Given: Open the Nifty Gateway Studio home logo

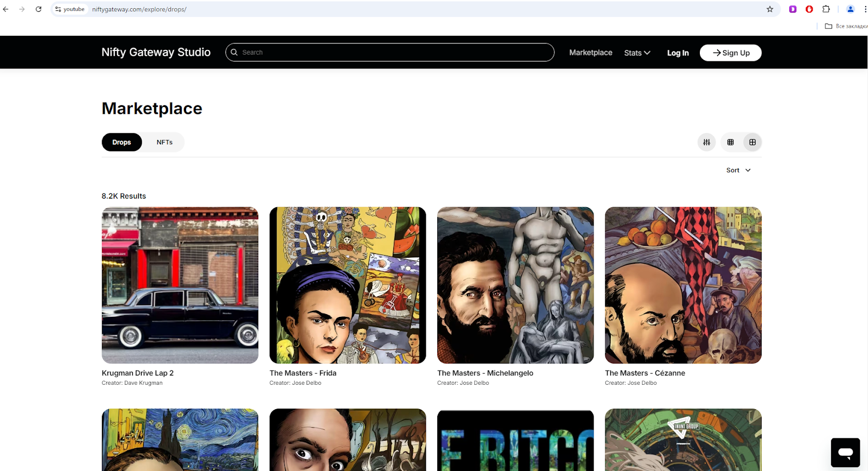Looking at the screenshot, I should pyautogui.click(x=156, y=53).
